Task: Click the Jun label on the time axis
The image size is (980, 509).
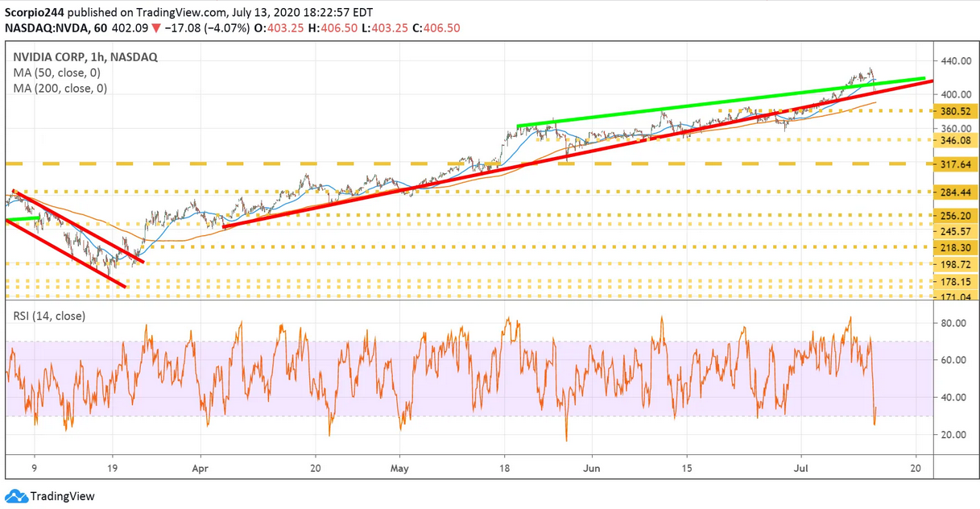Action: point(593,466)
